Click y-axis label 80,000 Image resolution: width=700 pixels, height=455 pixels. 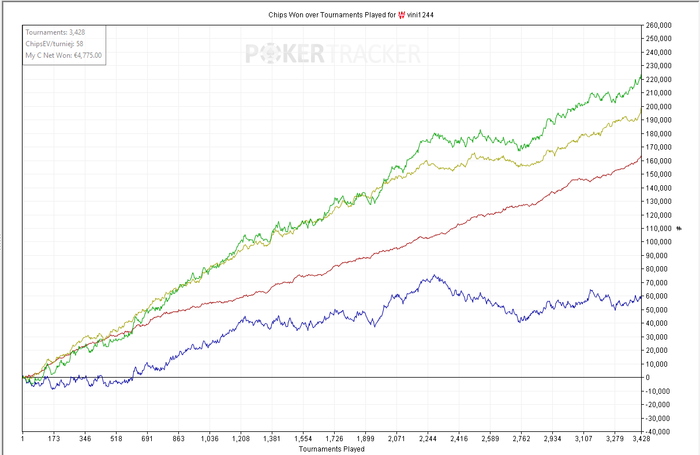[657, 269]
